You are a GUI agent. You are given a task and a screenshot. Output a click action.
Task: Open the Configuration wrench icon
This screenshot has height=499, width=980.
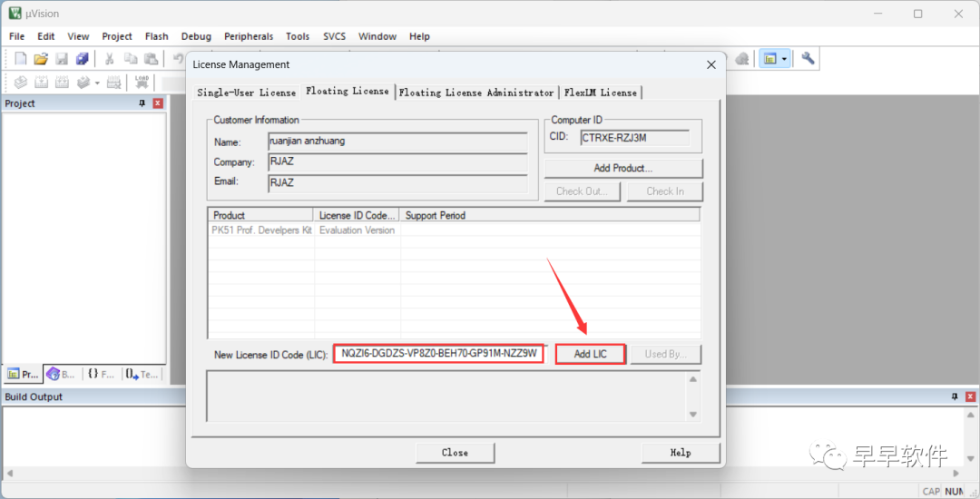pos(808,59)
